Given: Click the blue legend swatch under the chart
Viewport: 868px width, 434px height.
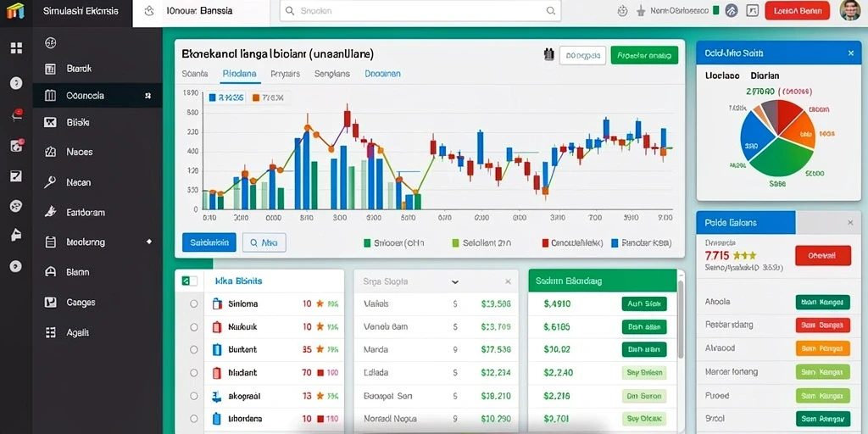Looking at the screenshot, I should [x=615, y=242].
